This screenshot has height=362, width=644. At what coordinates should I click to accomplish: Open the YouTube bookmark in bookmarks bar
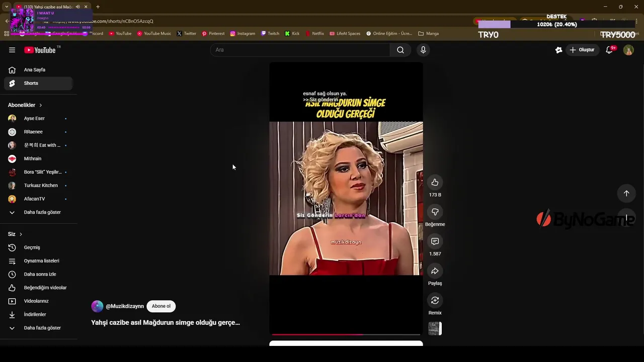pyautogui.click(x=120, y=34)
